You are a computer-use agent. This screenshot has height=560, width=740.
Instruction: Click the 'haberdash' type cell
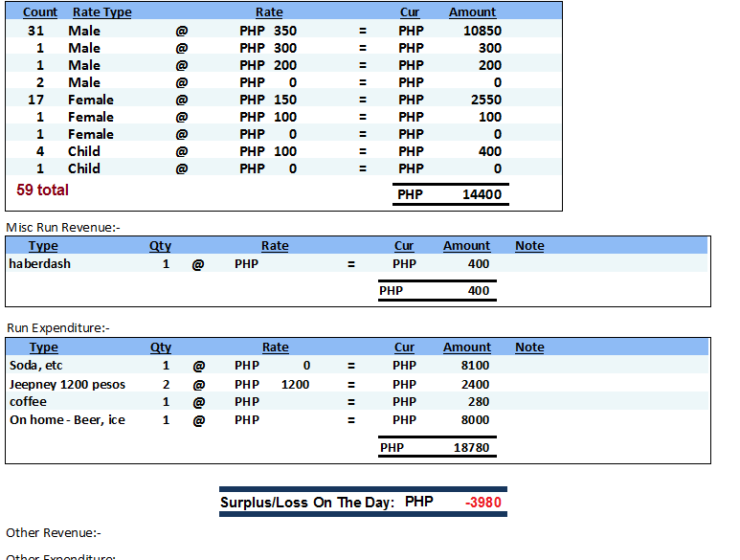39,263
